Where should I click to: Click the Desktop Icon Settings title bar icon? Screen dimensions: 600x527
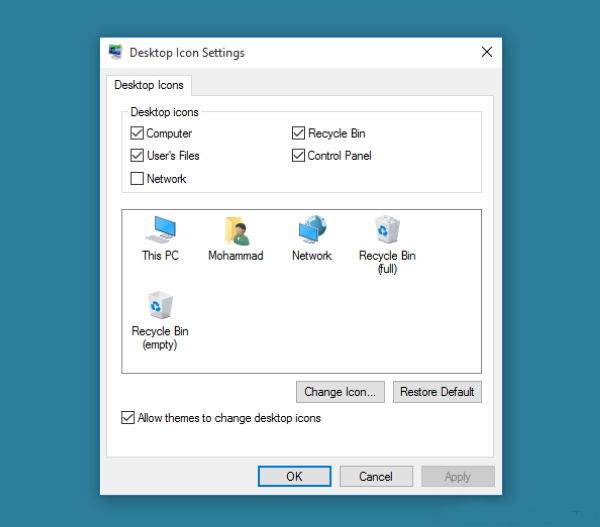tap(115, 52)
